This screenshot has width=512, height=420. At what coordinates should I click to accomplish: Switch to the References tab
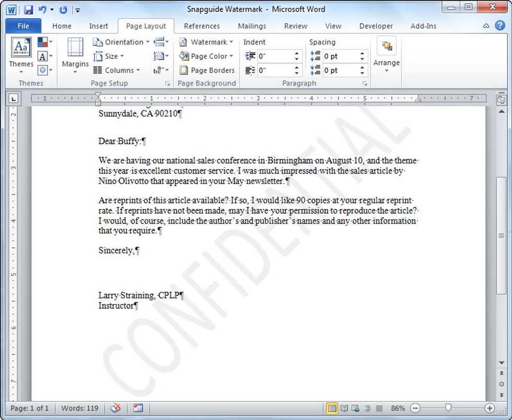click(202, 26)
